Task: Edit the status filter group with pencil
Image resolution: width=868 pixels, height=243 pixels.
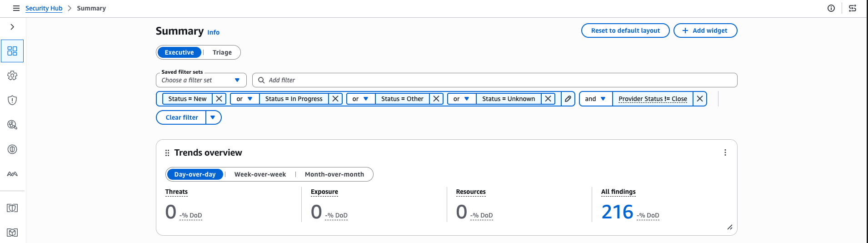Action: tap(568, 99)
